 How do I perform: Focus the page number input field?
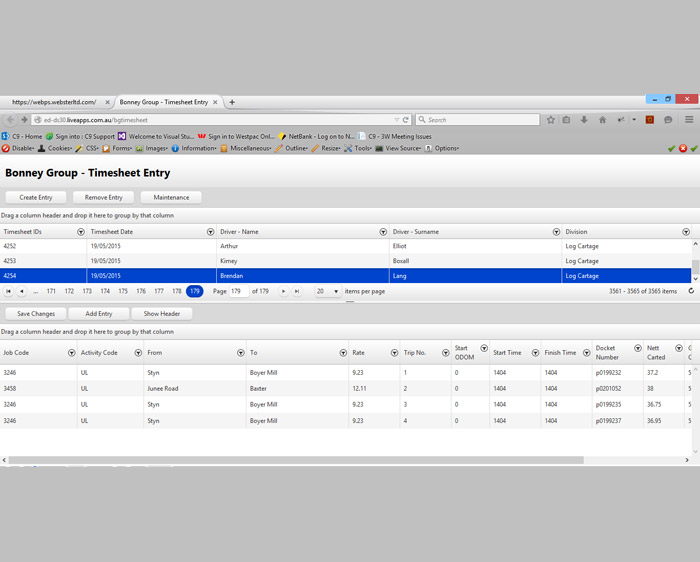click(239, 291)
